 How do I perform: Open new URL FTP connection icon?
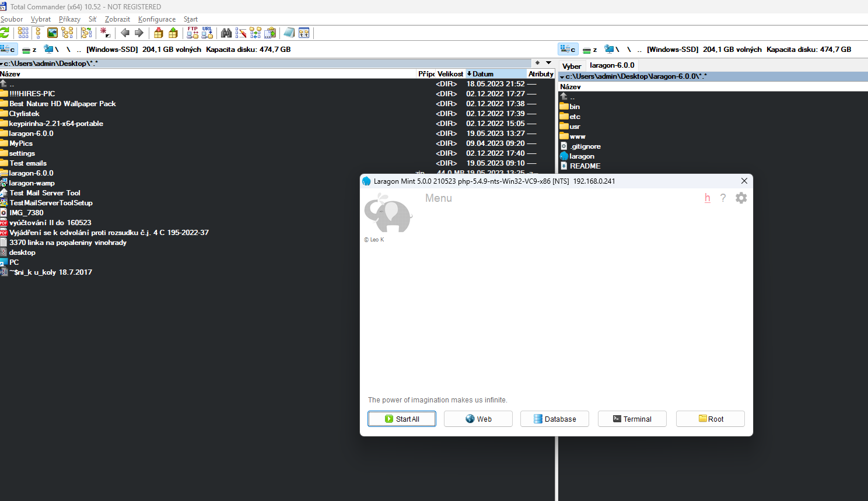207,33
